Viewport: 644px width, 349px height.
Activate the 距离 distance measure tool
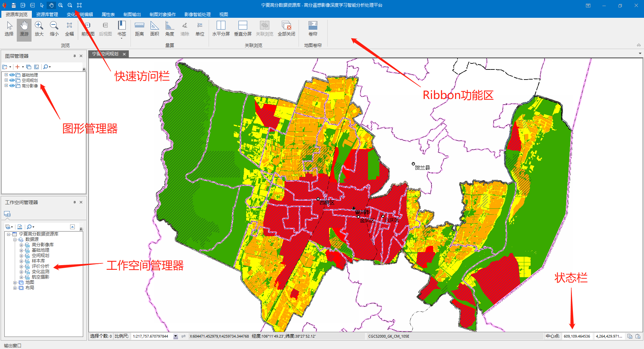[x=139, y=29]
